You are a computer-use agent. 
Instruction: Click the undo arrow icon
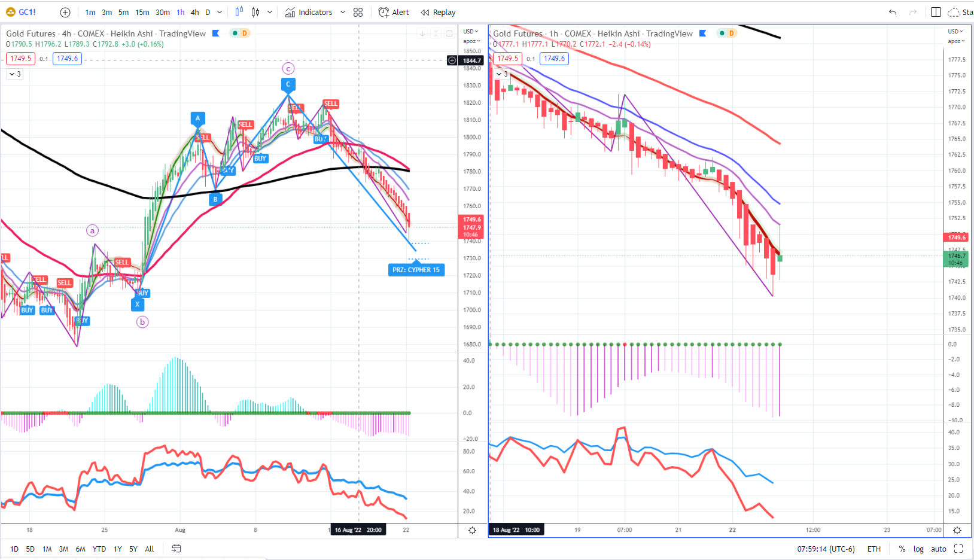point(893,12)
